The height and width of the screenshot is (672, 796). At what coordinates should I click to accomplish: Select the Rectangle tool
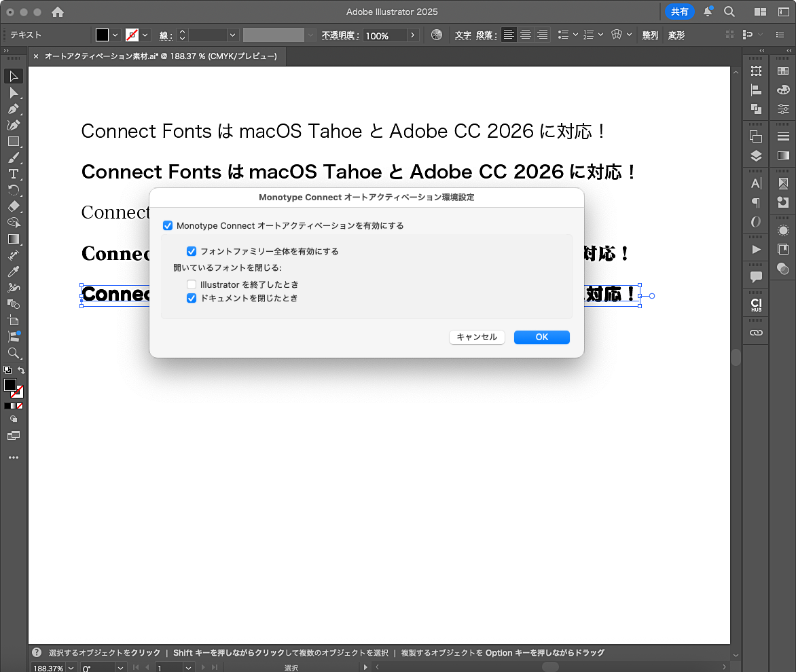coord(14,141)
